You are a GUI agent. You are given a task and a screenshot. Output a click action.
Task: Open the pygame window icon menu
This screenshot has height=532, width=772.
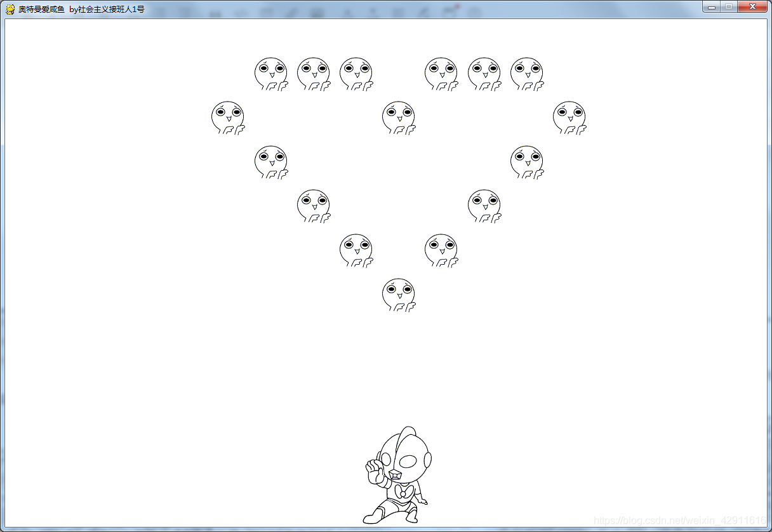pos(10,10)
